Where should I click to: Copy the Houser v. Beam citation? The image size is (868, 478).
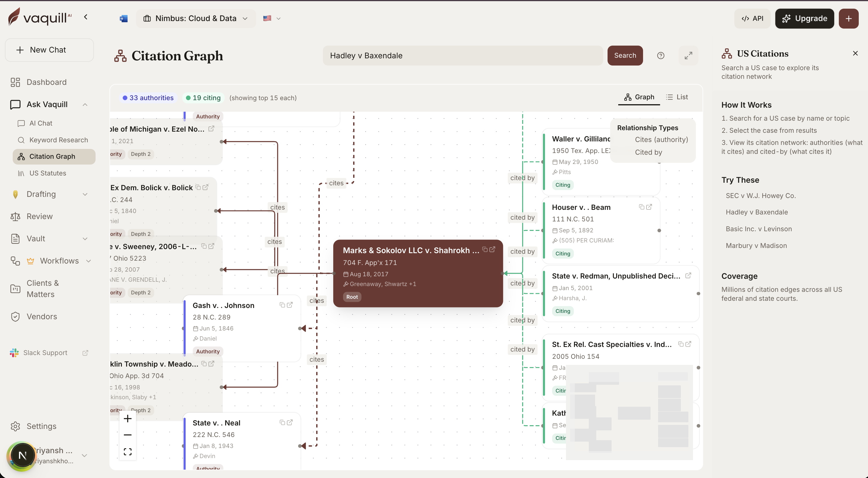coord(642,207)
